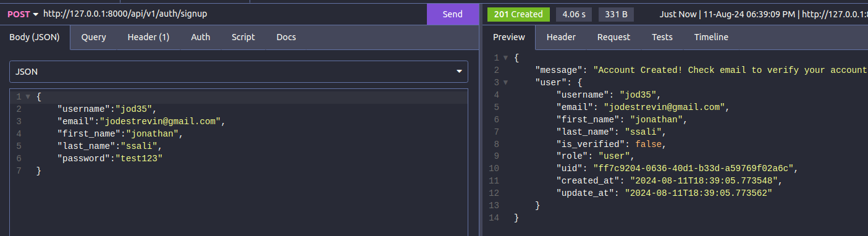Open the Auth tab
The width and height of the screenshot is (868, 236).
coord(200,37)
